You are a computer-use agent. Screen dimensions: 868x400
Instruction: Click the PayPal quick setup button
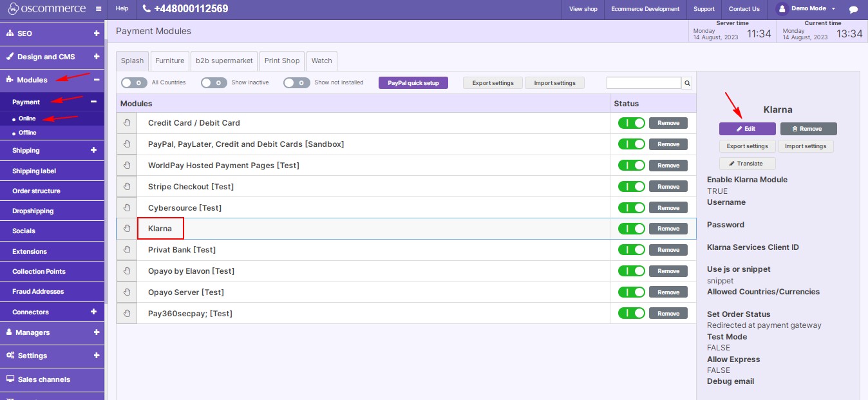[x=413, y=83]
